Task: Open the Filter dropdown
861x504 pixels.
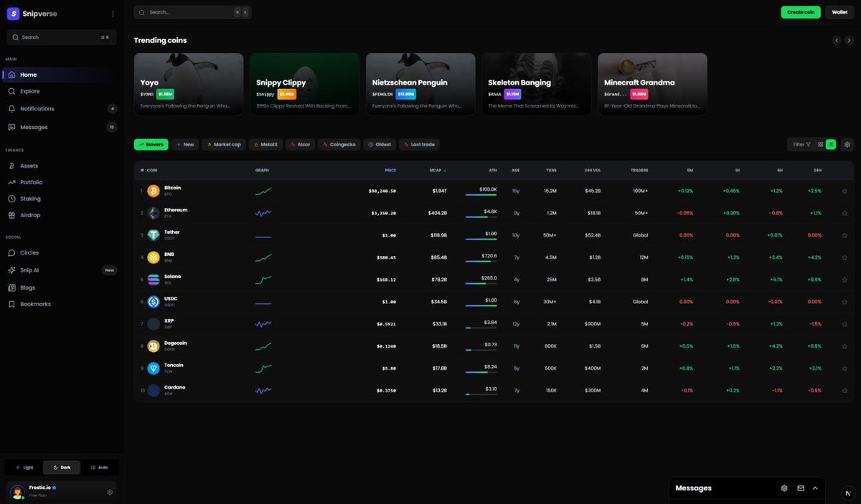Action: pyautogui.click(x=801, y=144)
